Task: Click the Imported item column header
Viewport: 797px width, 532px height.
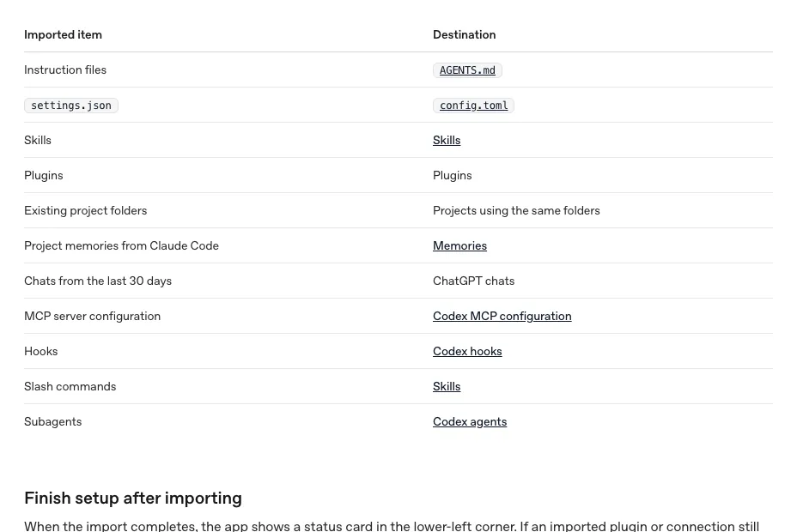Action: [63, 34]
